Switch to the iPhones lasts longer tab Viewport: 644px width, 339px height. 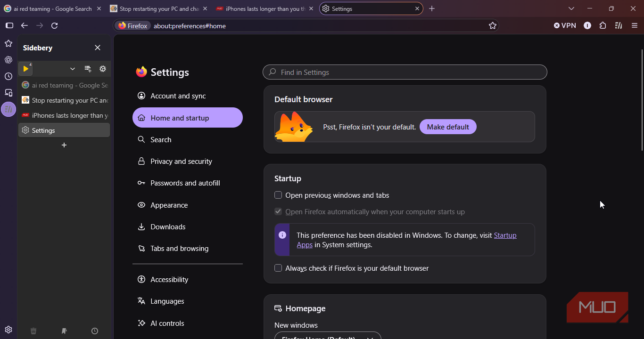(265, 8)
